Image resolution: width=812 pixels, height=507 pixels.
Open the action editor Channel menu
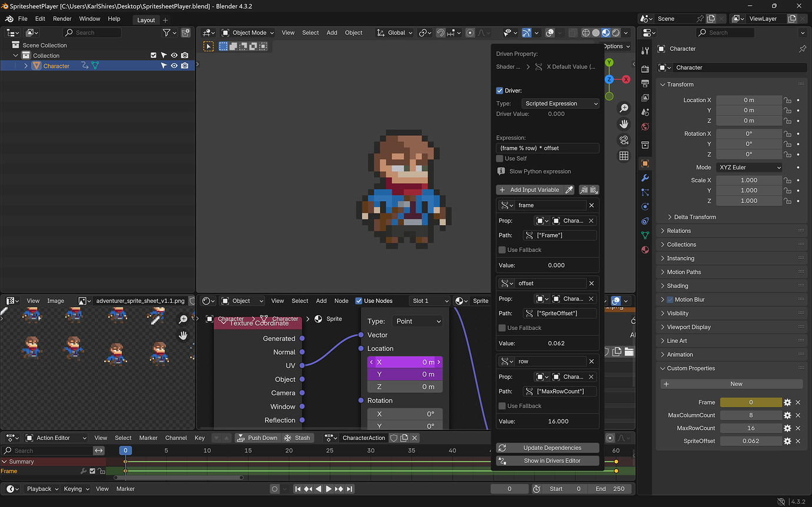tap(176, 438)
